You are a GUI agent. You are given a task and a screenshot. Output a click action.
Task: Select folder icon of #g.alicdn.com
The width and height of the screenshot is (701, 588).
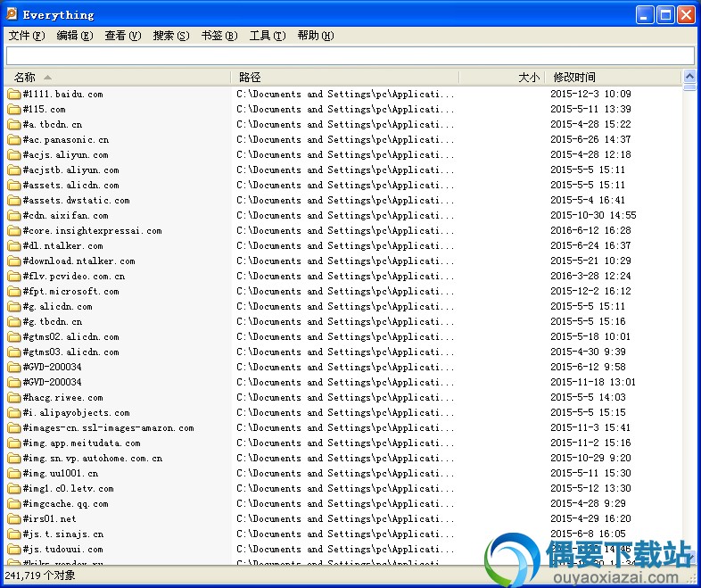[x=14, y=307]
